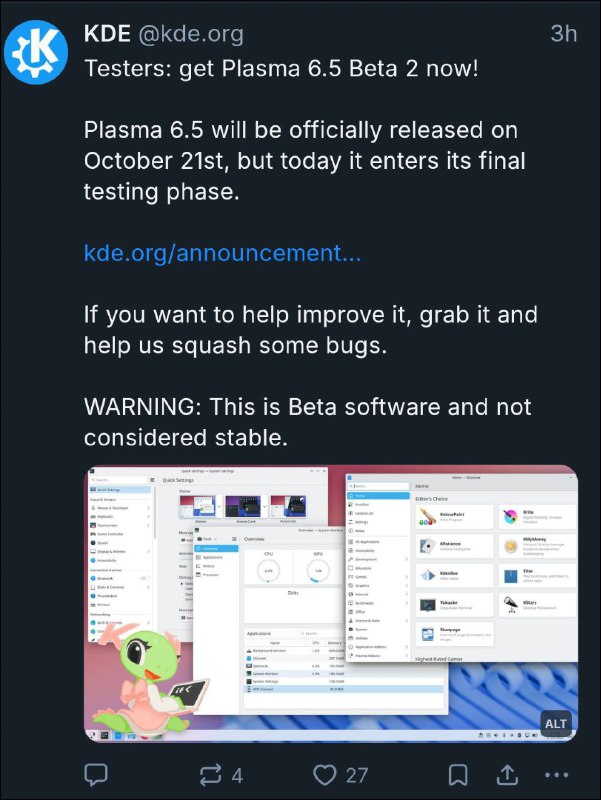Screen dimensions: 601x800
Task: Click the KDE gear logo avatar
Action: 36,52
